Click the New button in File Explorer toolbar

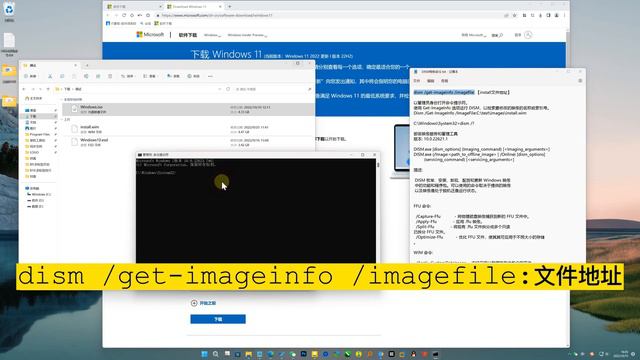[x=30, y=76]
